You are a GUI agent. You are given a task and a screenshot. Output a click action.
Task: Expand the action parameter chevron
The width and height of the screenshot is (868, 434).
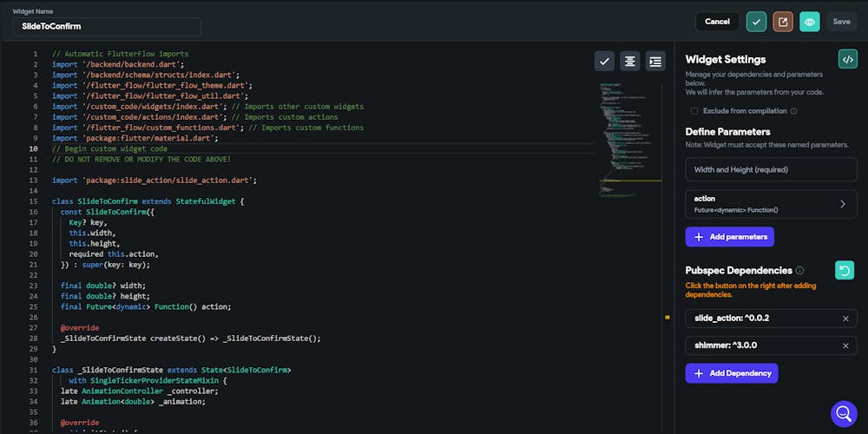point(842,204)
